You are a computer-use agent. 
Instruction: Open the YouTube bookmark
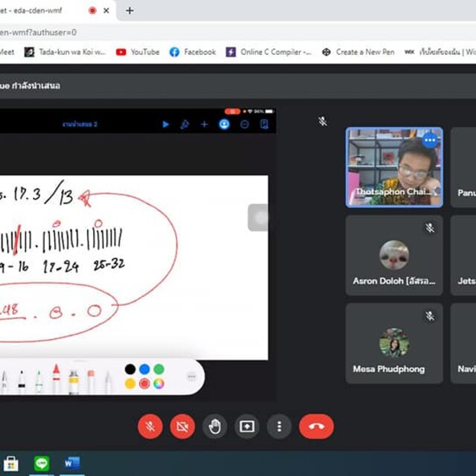pyautogui.click(x=138, y=52)
